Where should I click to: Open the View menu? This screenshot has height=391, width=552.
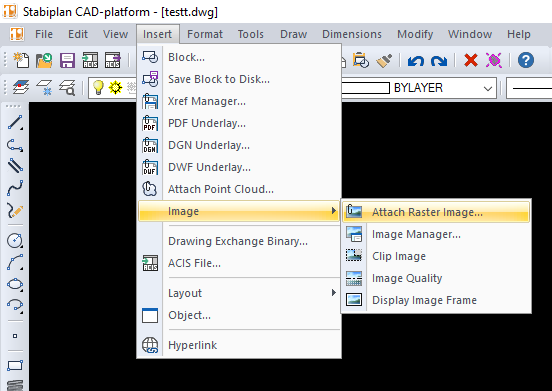115,34
